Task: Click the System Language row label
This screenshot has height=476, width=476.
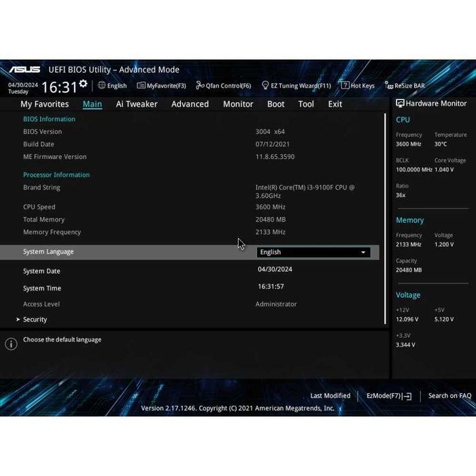Action: pos(48,252)
